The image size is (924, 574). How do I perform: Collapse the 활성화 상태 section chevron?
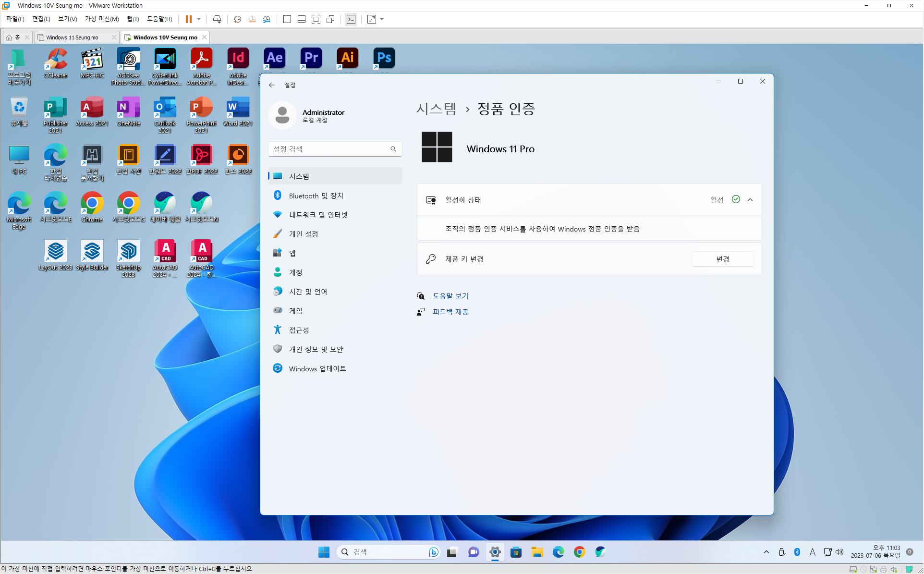pyautogui.click(x=750, y=200)
